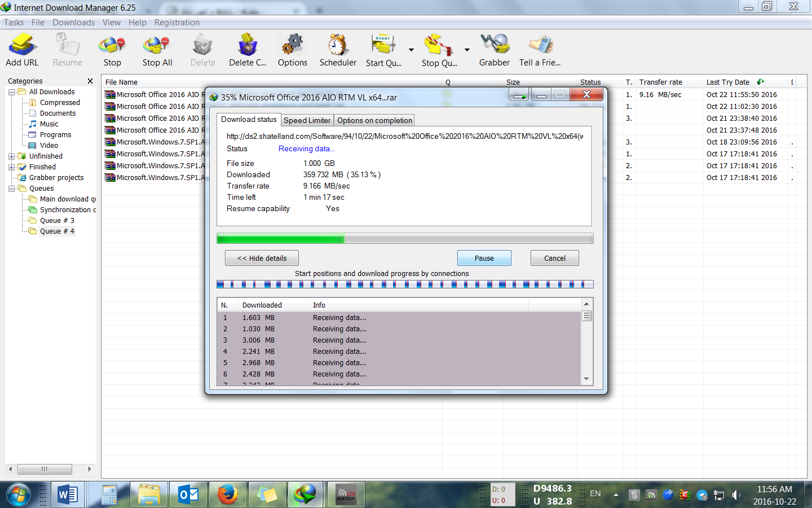Show hidden tray icons arrow

pyautogui.click(x=616, y=495)
